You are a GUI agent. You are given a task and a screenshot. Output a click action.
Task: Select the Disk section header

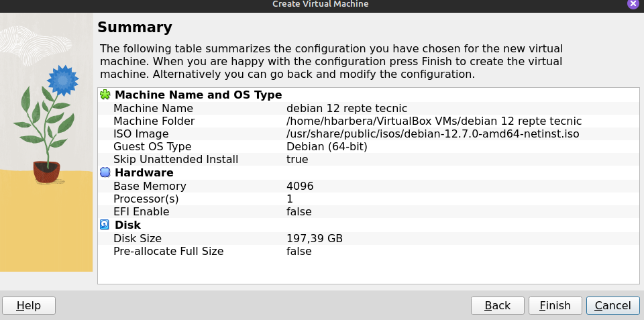point(127,225)
